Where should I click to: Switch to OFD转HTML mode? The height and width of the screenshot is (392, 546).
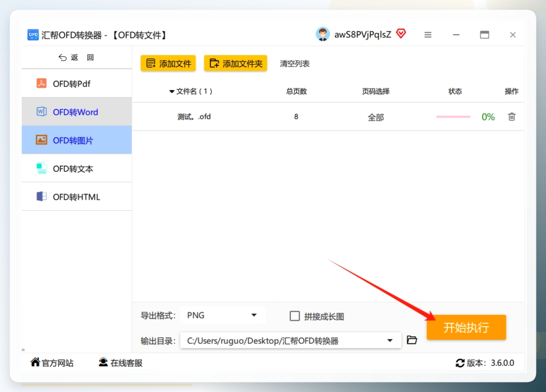point(76,196)
